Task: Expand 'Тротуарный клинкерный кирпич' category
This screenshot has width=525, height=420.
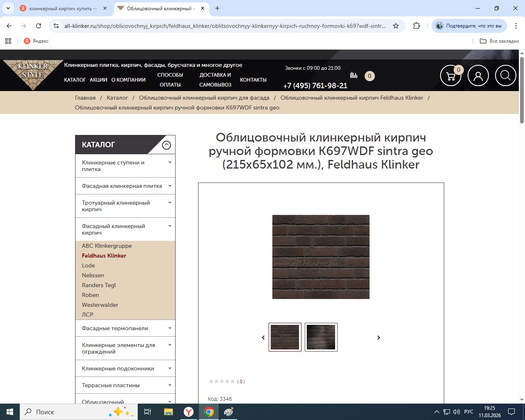Action: pyautogui.click(x=170, y=203)
